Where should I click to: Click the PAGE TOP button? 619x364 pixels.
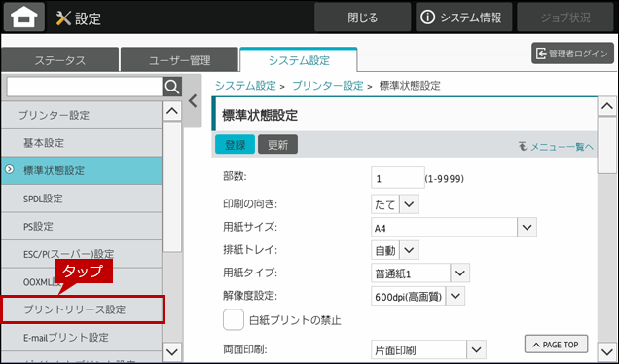[556, 345]
